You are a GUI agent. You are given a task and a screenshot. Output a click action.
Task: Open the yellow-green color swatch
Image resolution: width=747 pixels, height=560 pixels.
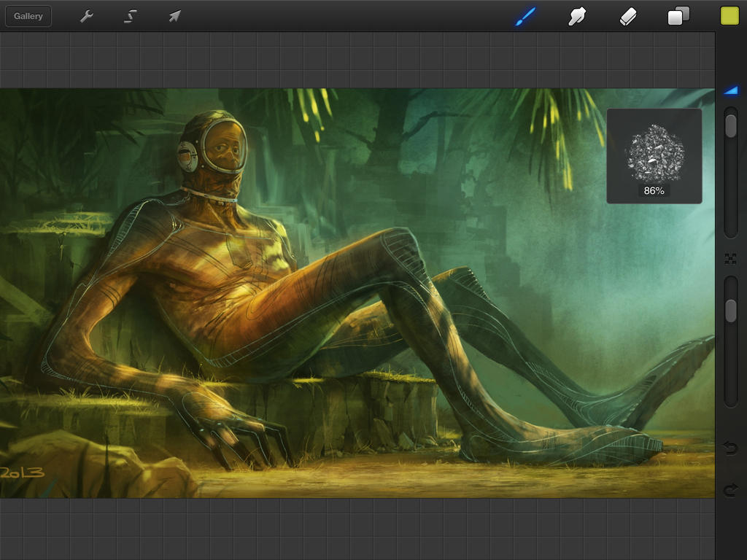tap(729, 16)
